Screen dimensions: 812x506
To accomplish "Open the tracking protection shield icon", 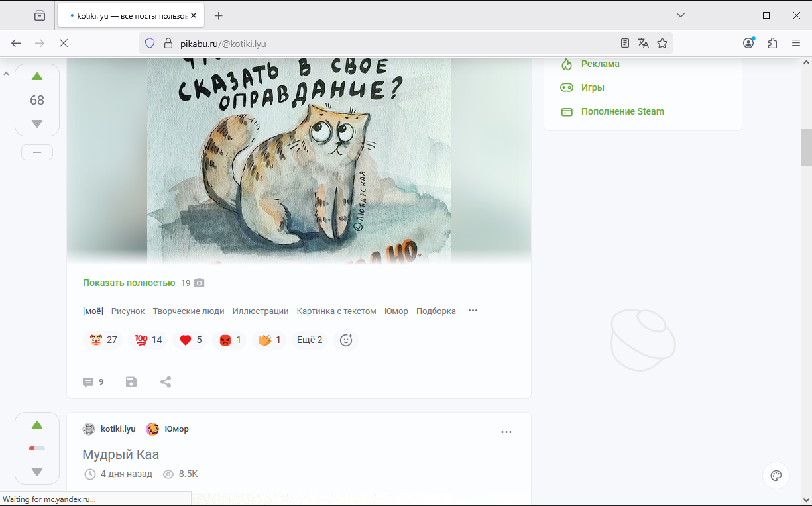I will click(150, 44).
